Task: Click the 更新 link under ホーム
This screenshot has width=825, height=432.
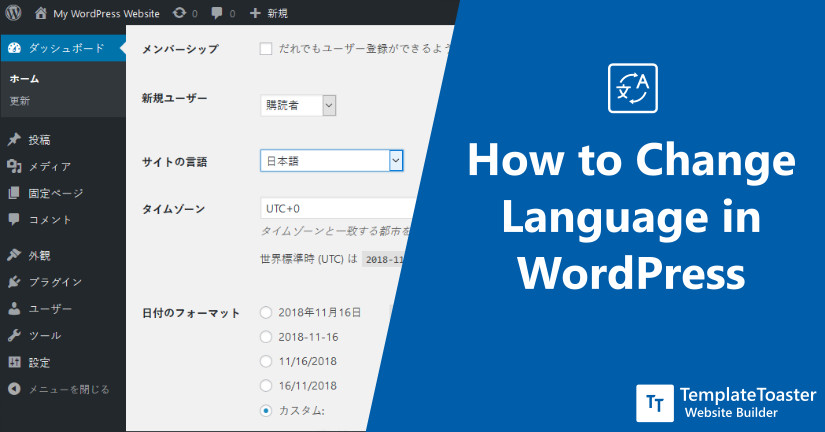Action: click(20, 100)
